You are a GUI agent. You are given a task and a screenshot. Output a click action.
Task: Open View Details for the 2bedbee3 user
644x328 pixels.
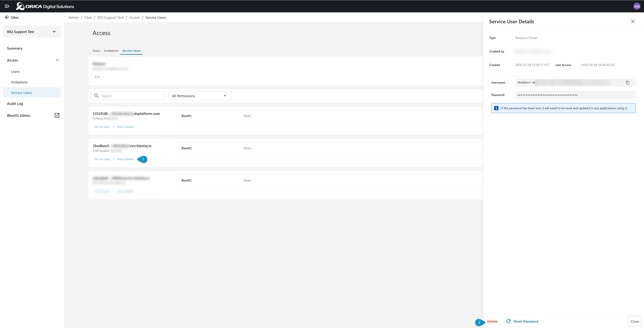[125, 159]
